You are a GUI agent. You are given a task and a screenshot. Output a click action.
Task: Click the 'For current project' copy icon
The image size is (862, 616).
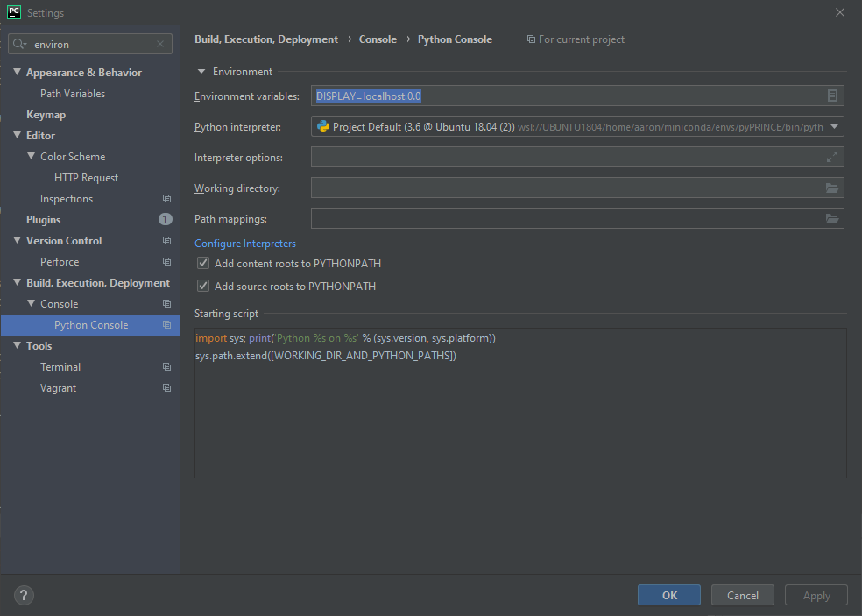click(531, 39)
